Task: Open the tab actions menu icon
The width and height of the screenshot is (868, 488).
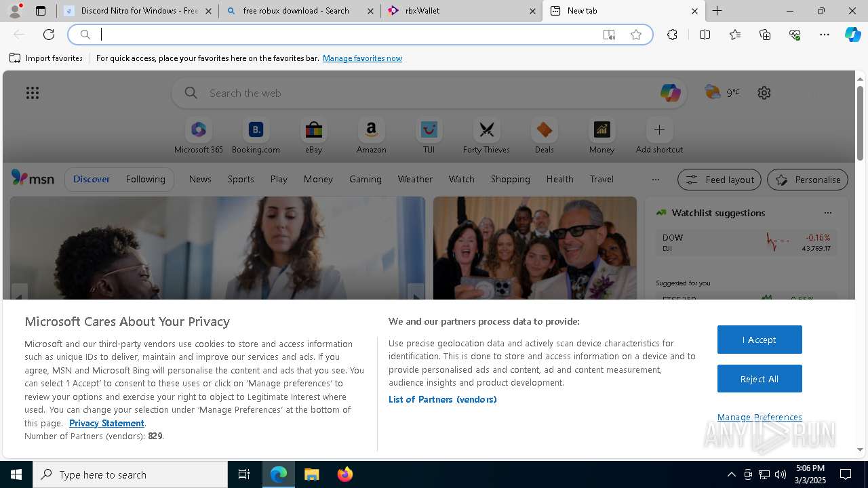Action: [41, 11]
